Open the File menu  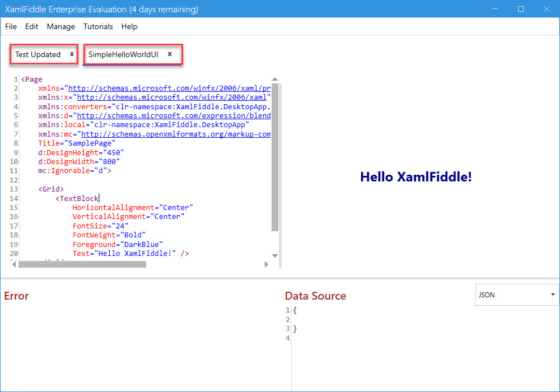(11, 26)
